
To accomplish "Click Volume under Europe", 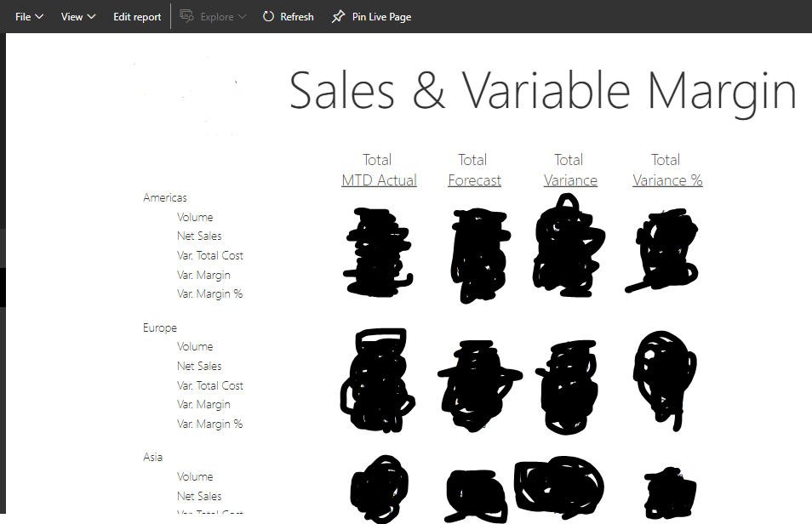I will point(195,346).
